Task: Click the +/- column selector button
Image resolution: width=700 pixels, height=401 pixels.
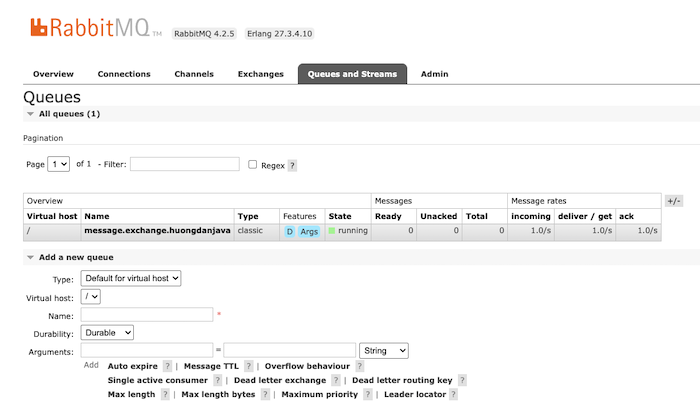Action: click(x=674, y=201)
